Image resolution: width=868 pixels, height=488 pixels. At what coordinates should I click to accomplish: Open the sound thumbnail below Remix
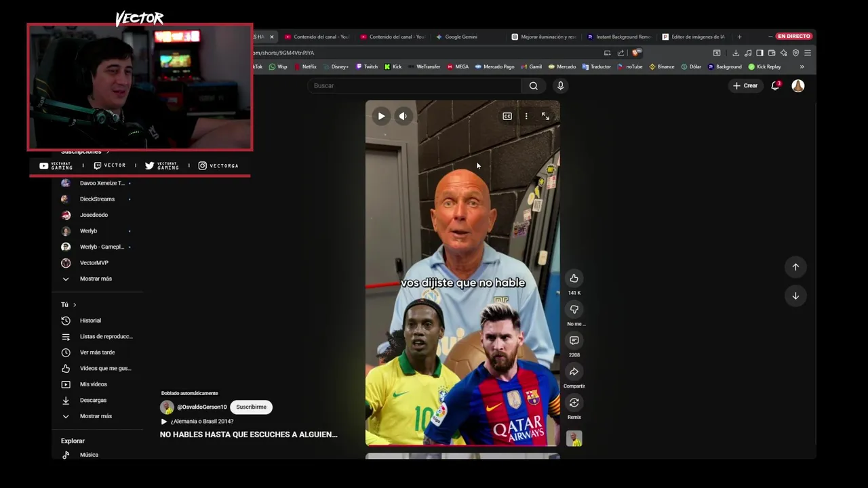[x=574, y=439]
